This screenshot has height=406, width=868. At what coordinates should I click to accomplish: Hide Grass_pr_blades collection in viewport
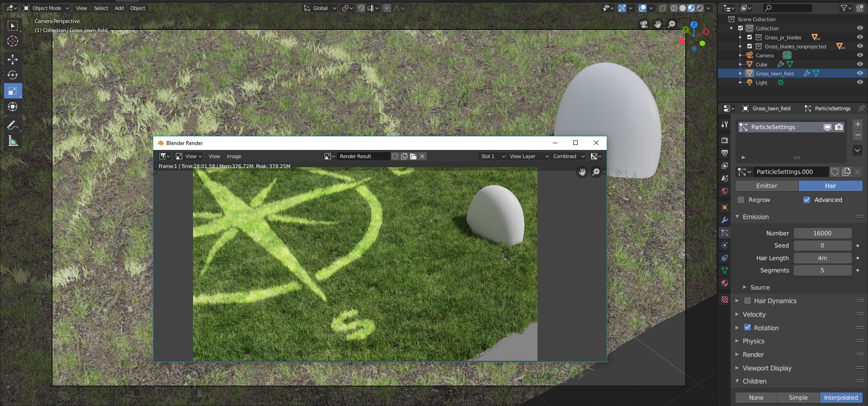pyautogui.click(x=860, y=37)
